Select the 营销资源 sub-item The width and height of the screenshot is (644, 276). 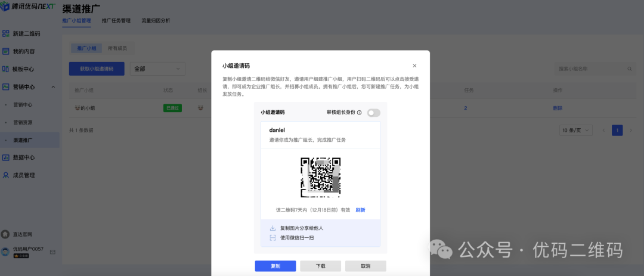23,122
